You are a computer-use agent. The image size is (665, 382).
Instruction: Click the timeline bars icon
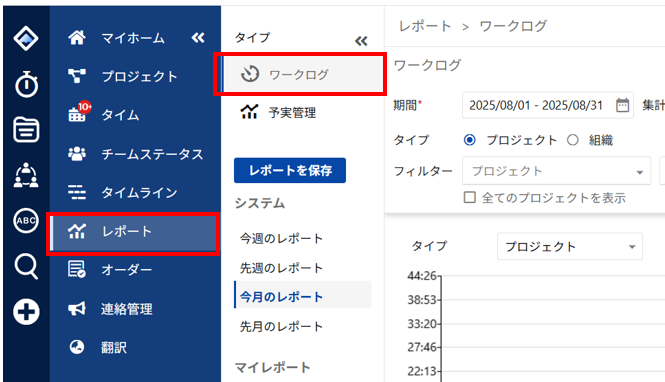click(x=77, y=192)
